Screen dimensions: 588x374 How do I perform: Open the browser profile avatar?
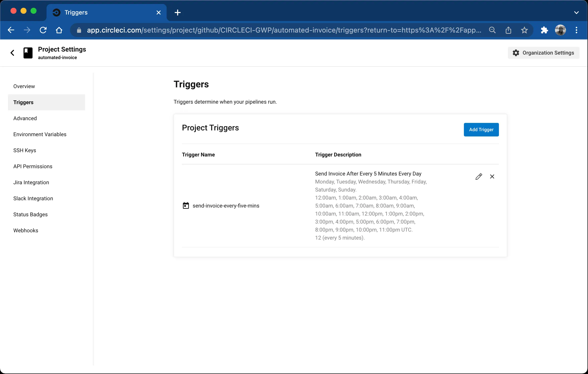pyautogui.click(x=560, y=30)
